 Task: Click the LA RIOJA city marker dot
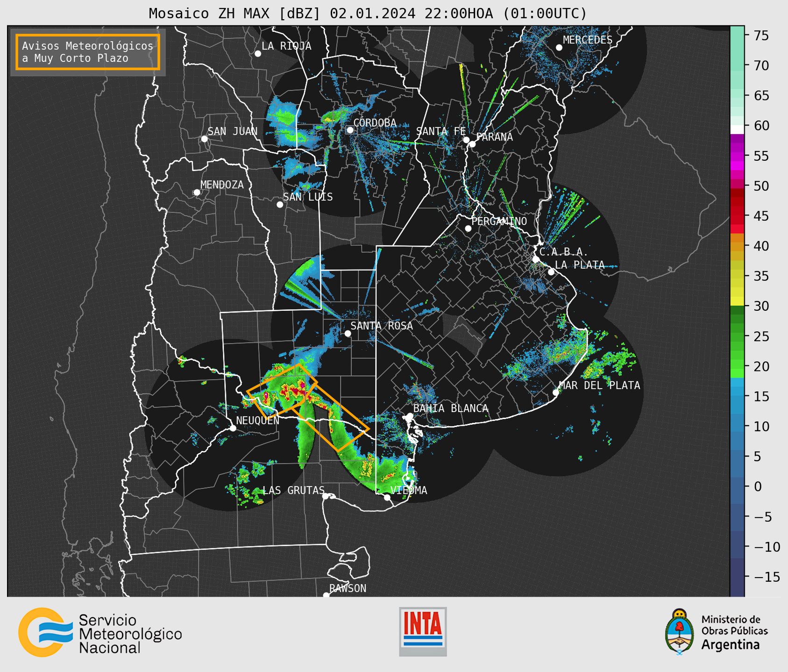258,54
